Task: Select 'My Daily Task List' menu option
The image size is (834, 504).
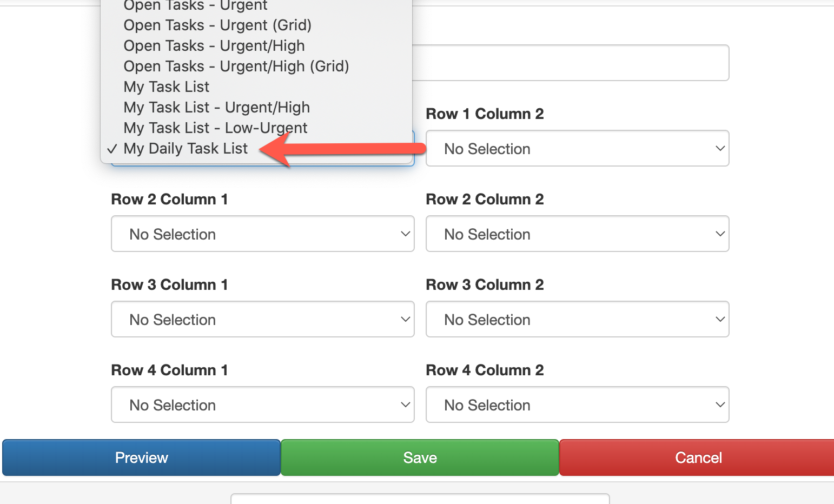Action: click(186, 149)
